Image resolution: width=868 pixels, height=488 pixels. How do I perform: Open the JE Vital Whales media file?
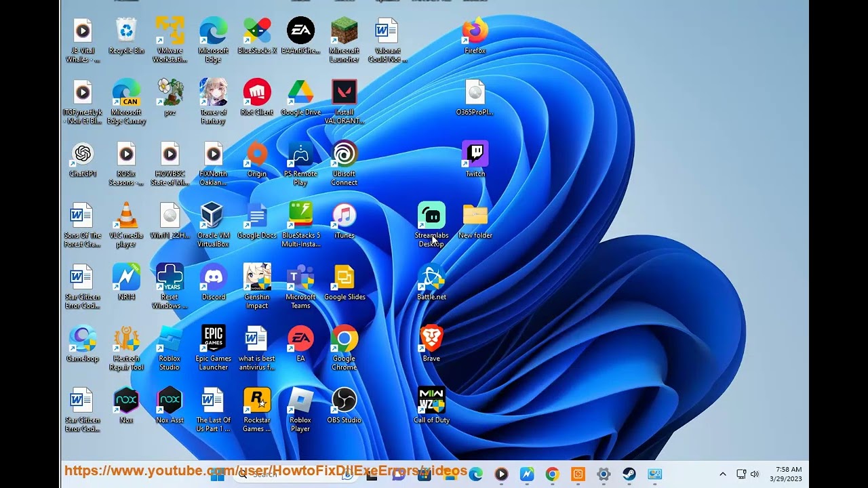(x=83, y=41)
